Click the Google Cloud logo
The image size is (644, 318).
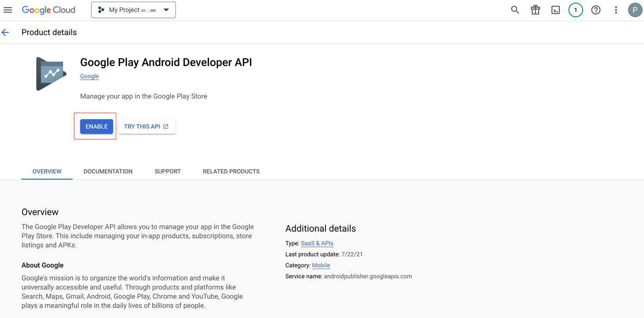click(x=48, y=10)
